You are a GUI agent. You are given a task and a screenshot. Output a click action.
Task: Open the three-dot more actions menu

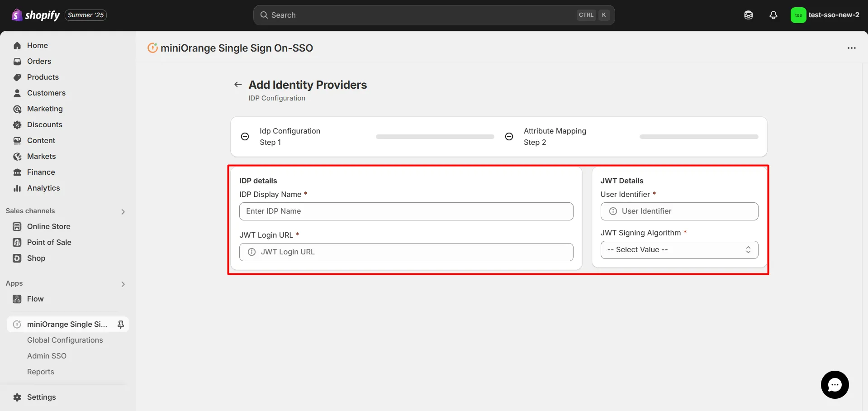click(852, 48)
